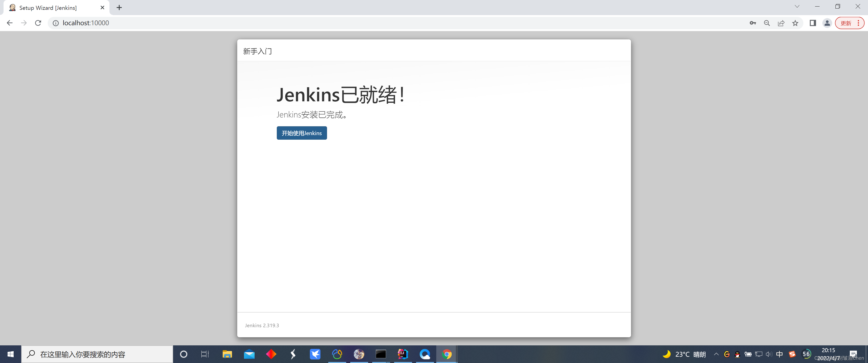Toggle the browser side panel
The height and width of the screenshot is (363, 868).
click(812, 23)
